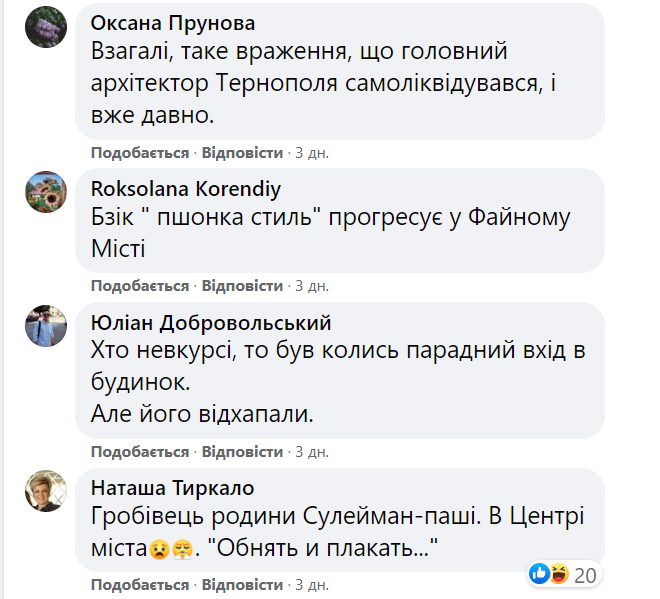Reply to Оксана Прунова's comment via Відповісти

[242, 153]
